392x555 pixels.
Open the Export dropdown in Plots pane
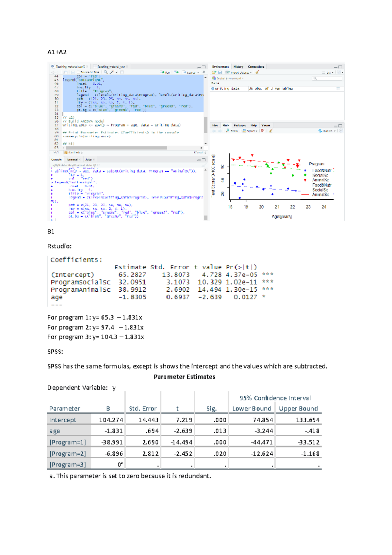pos(250,131)
